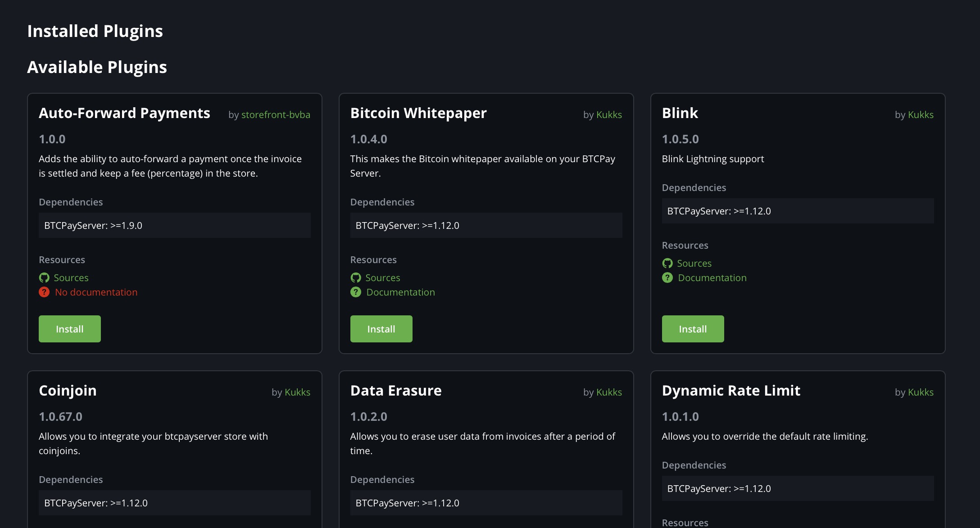Click the question mark icon beside Blink Documentation
This screenshot has height=528, width=980.
point(667,278)
